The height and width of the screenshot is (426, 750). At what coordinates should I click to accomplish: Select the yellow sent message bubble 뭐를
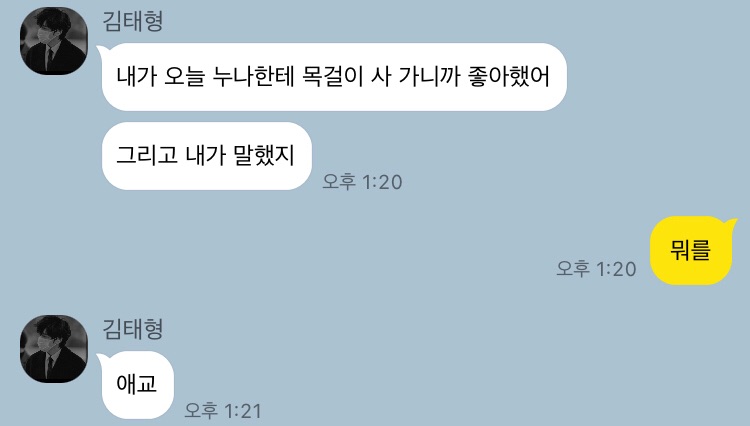(691, 250)
